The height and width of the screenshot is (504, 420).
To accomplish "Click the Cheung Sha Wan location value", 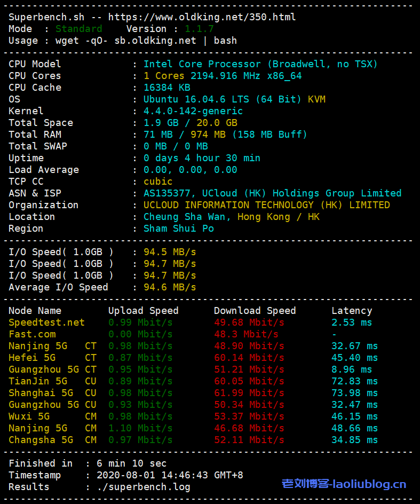I will (x=231, y=217).
